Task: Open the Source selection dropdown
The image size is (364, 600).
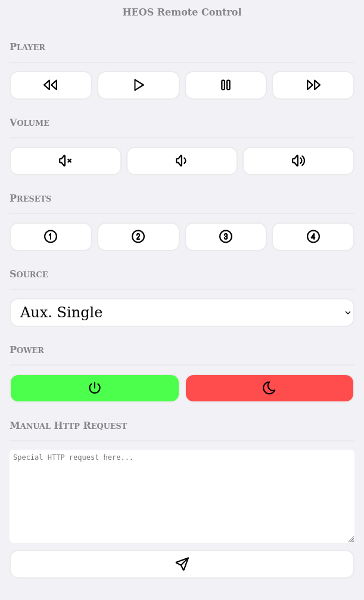Action: click(182, 312)
